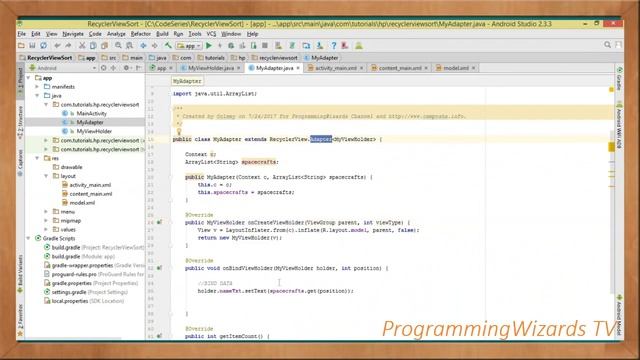Collapse the Gradle Scripts node
This screenshot has height=360, width=640.
point(29,238)
